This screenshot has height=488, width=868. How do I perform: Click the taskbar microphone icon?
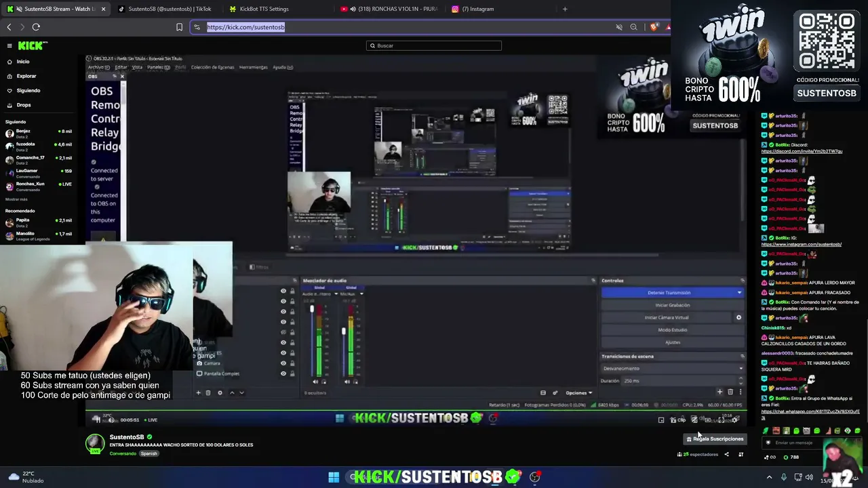(x=784, y=477)
